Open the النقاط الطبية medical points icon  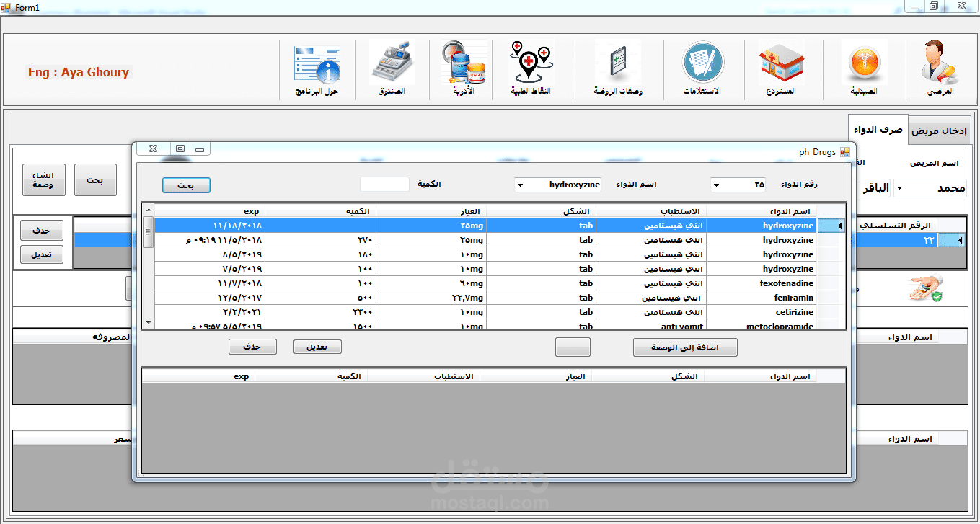click(x=531, y=69)
